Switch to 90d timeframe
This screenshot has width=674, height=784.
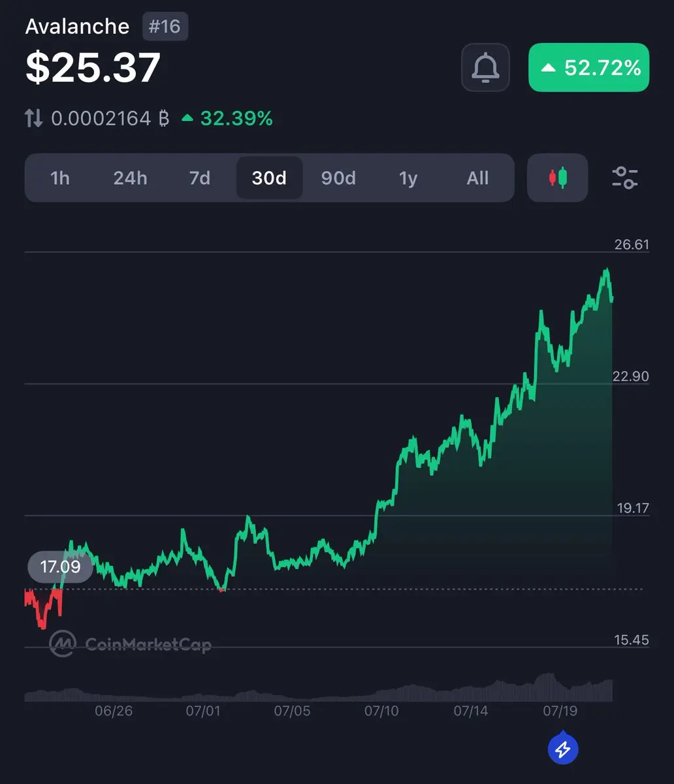click(338, 178)
